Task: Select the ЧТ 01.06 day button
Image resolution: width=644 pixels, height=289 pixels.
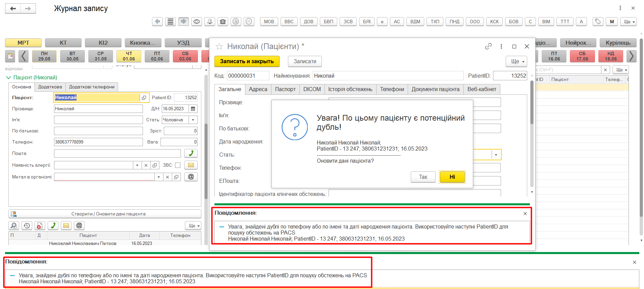Action: coord(129,56)
